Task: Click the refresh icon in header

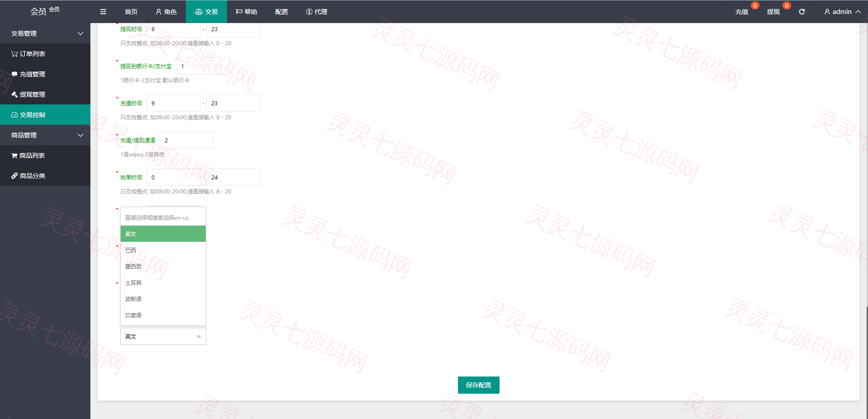Action: click(802, 12)
